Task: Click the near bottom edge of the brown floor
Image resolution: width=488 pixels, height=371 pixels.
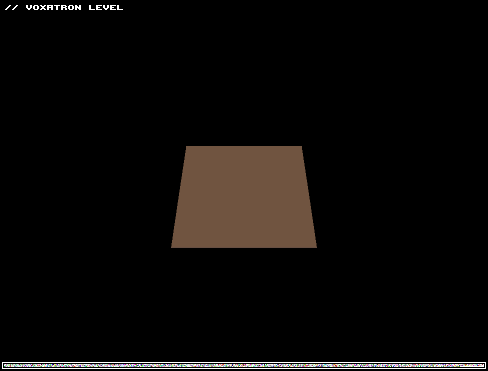Action: 244,247
